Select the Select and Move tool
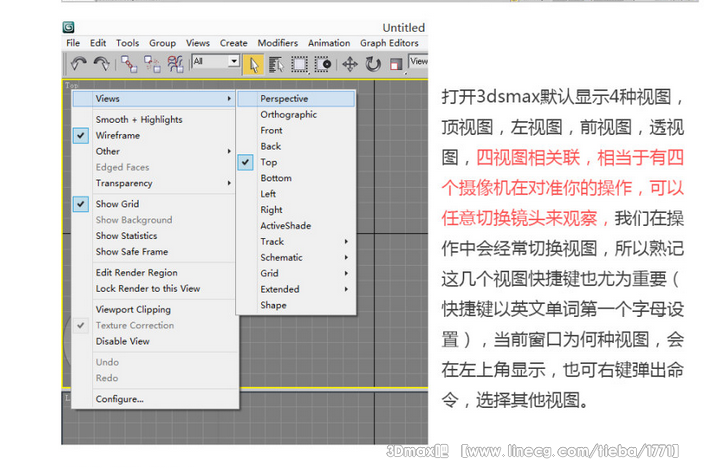The height and width of the screenshot is (468, 708). tap(350, 64)
